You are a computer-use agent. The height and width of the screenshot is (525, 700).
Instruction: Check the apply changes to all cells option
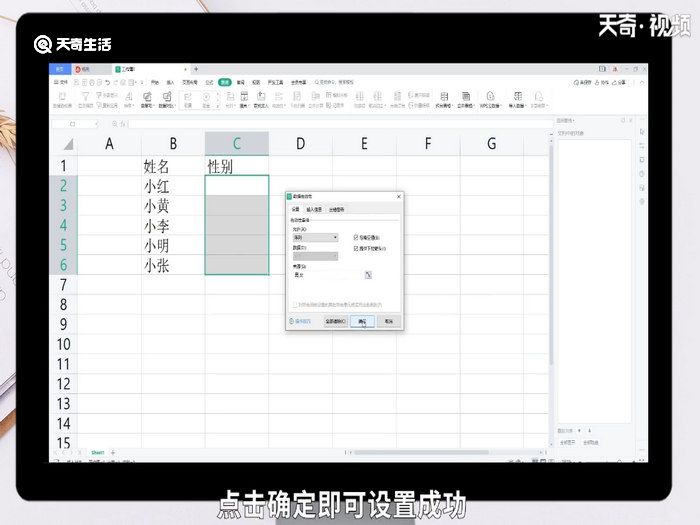(295, 305)
